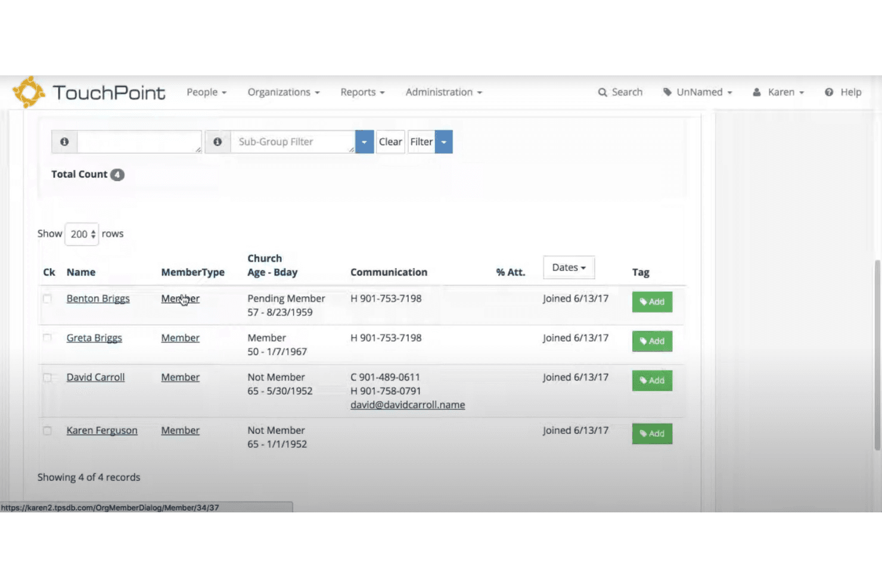The height and width of the screenshot is (588, 882).
Task: Click the Total Count badge
Action: 117,175
